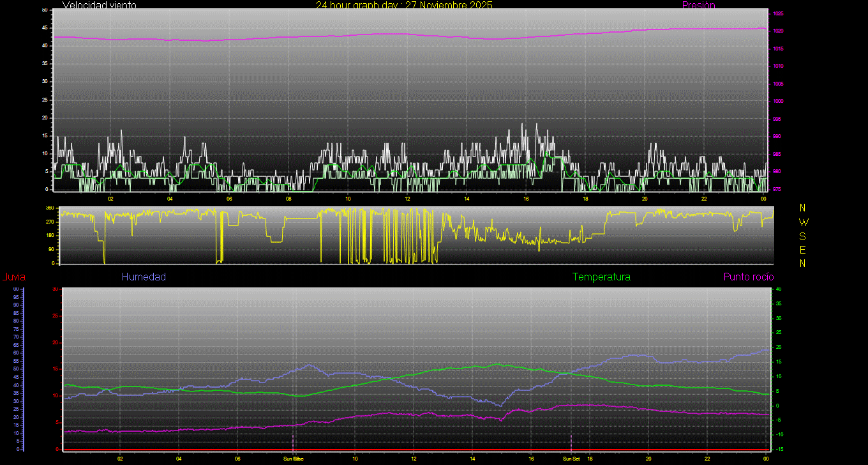Click the green 'Temperatura' legend label
This screenshot has height=465, width=868.
(601, 277)
